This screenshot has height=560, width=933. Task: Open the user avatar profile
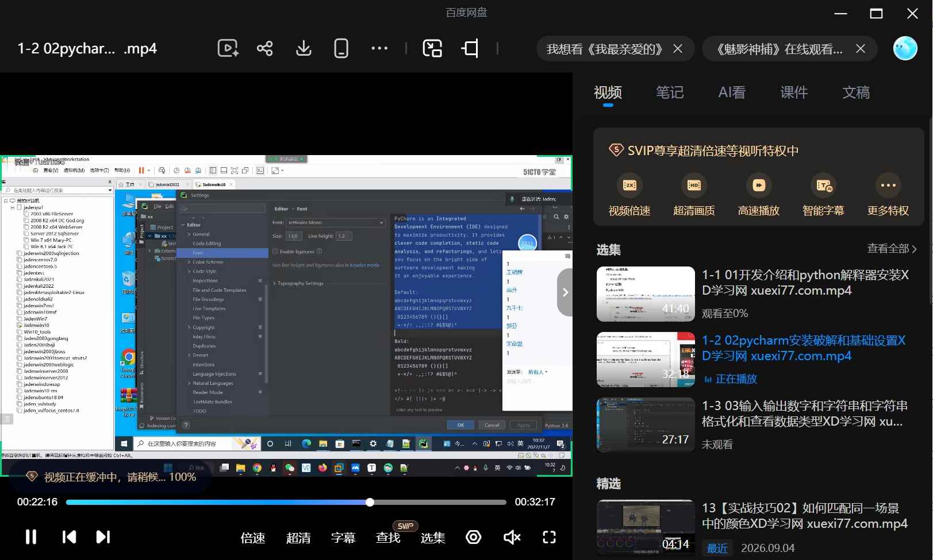point(905,48)
